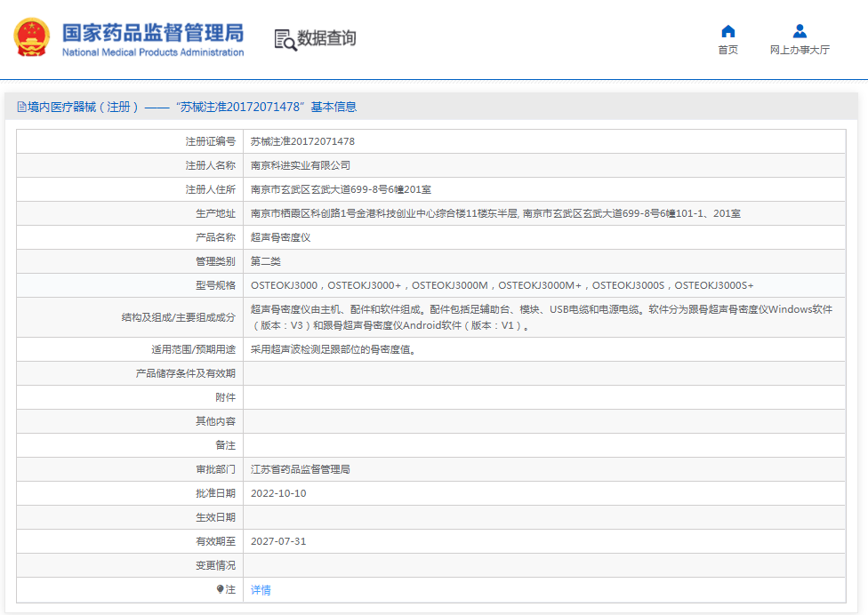Click the national emblem logo
This screenshot has height=615, width=868.
pos(32,38)
